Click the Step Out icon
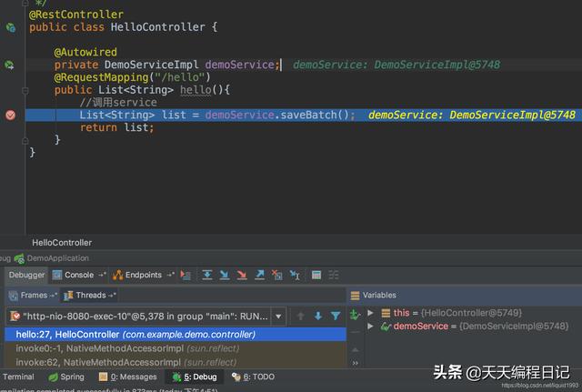 [x=259, y=275]
